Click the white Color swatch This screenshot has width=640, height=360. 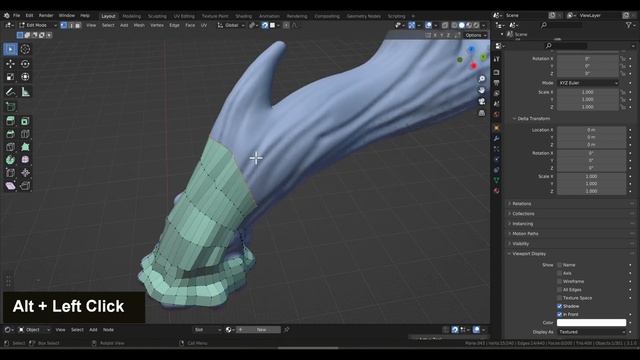(x=591, y=323)
